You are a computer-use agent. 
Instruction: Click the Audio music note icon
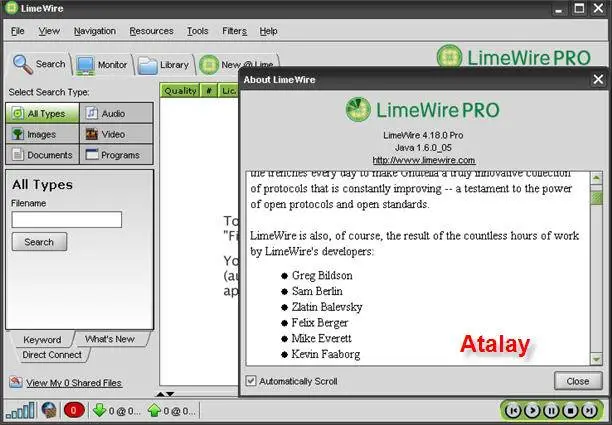tap(92, 113)
